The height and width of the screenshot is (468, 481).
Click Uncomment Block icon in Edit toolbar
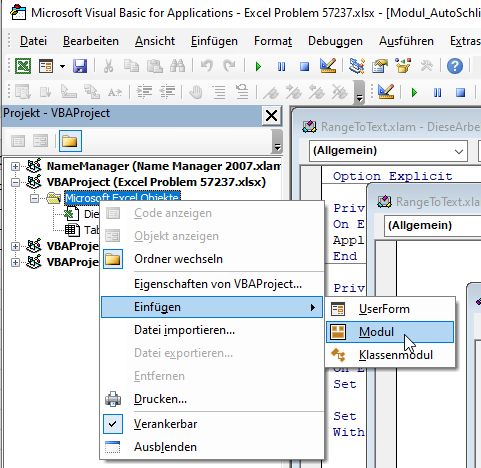point(242,92)
